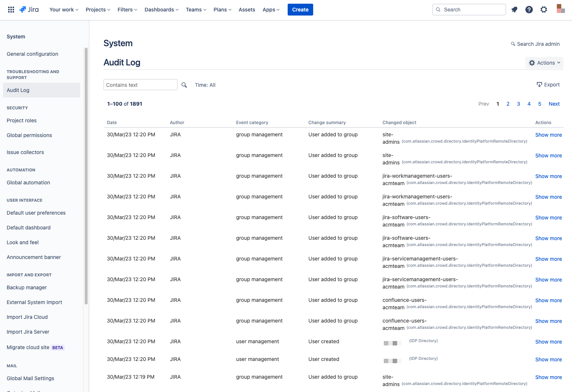Click Show more on the first audit entry
572x392 pixels.
[548, 134]
